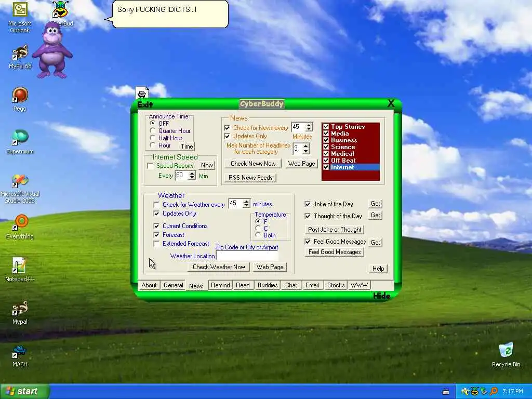Click the Help button
Screen dimensions: 532x399
tap(378, 269)
